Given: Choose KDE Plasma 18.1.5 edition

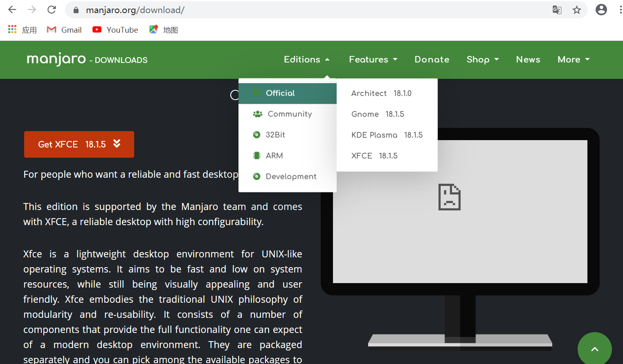Looking at the screenshot, I should pos(387,135).
